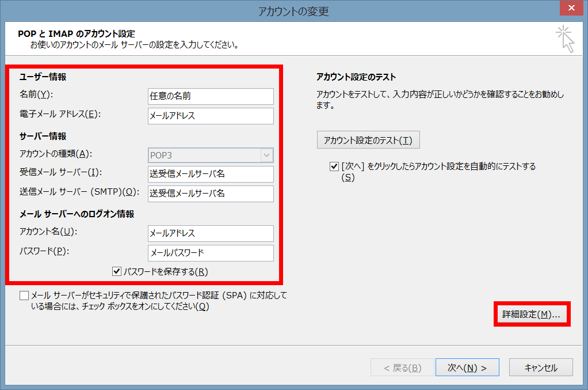The width and height of the screenshot is (588, 390).
Task: Select the 電子メールアドレス input field
Action: (210, 116)
